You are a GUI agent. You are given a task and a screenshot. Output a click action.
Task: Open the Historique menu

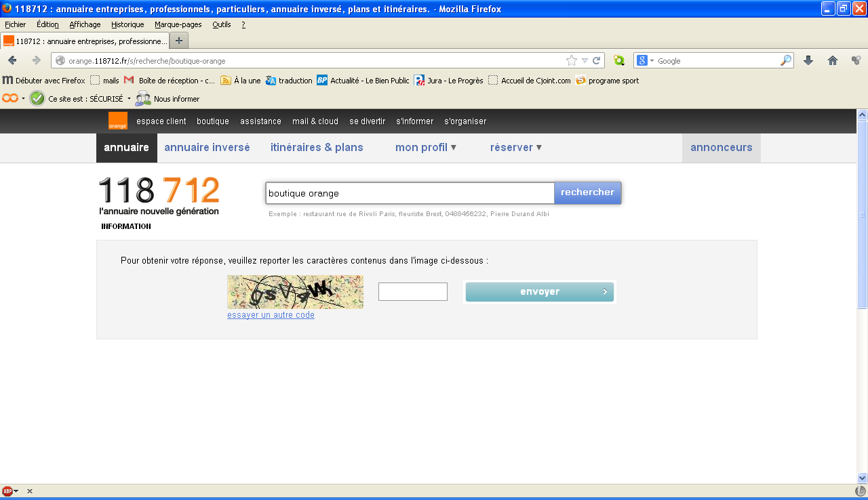127,24
